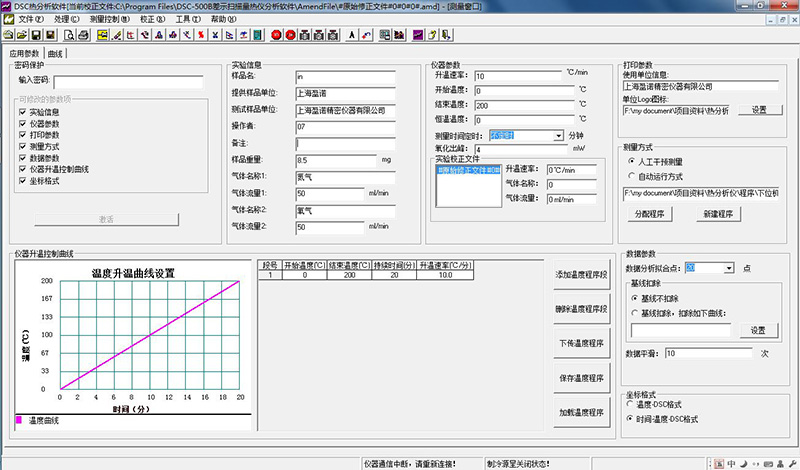Toggle the 实验信息 checkbox
The height and width of the screenshot is (470, 800).
21,112
